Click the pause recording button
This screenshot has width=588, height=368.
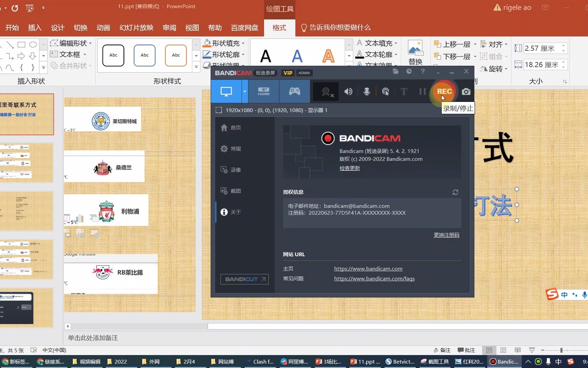point(422,91)
